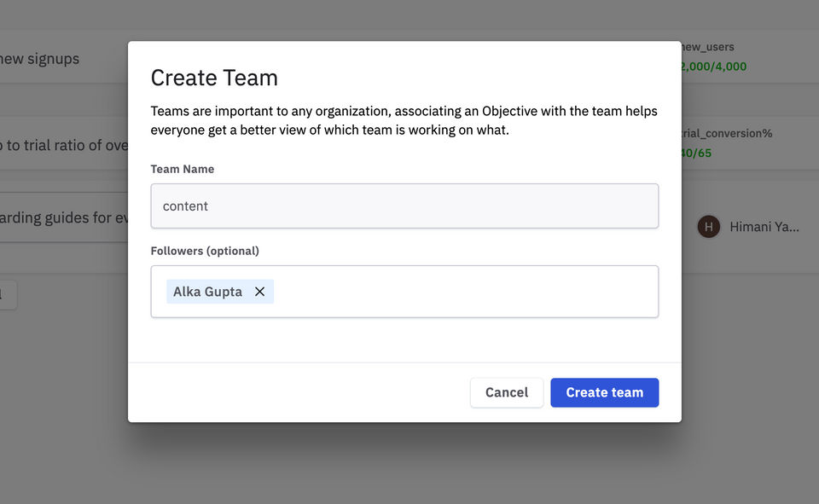Click the 40/65 progress value
Viewport: 819px width, 504px height.
(x=697, y=154)
